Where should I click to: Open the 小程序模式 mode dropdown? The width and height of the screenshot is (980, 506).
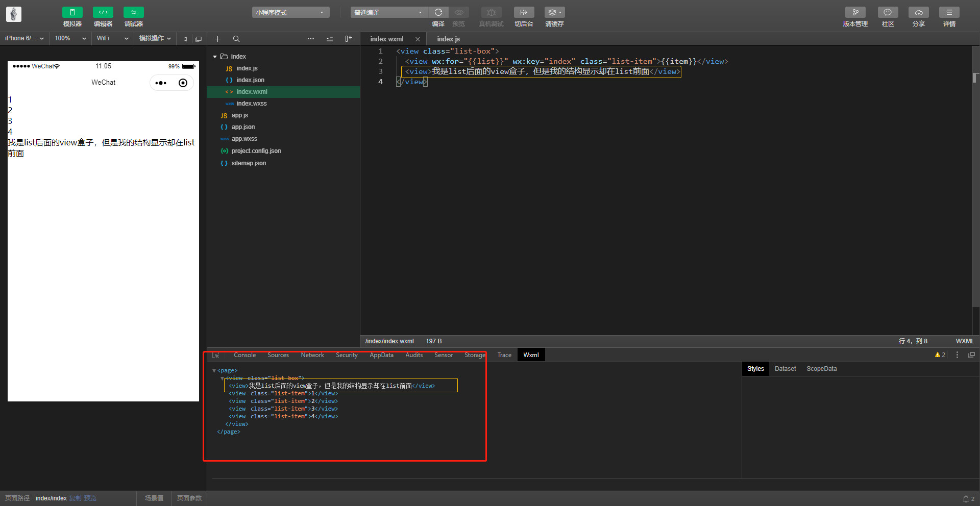290,12
